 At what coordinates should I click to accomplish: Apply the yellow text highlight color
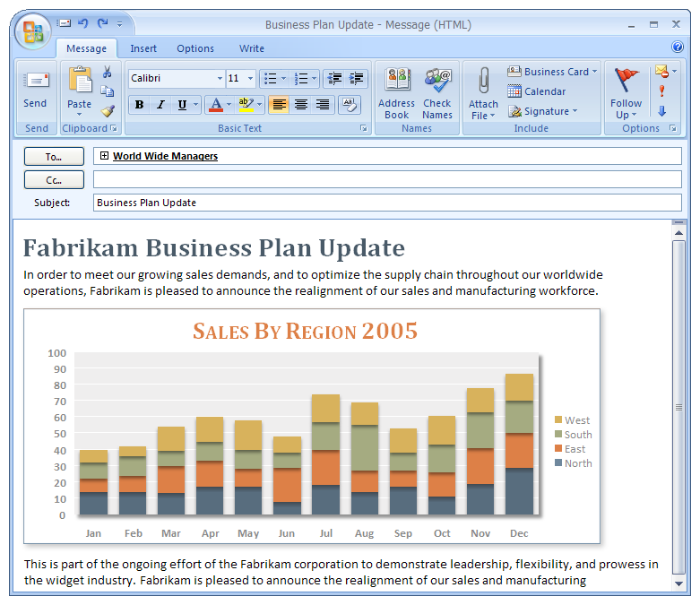click(x=246, y=105)
